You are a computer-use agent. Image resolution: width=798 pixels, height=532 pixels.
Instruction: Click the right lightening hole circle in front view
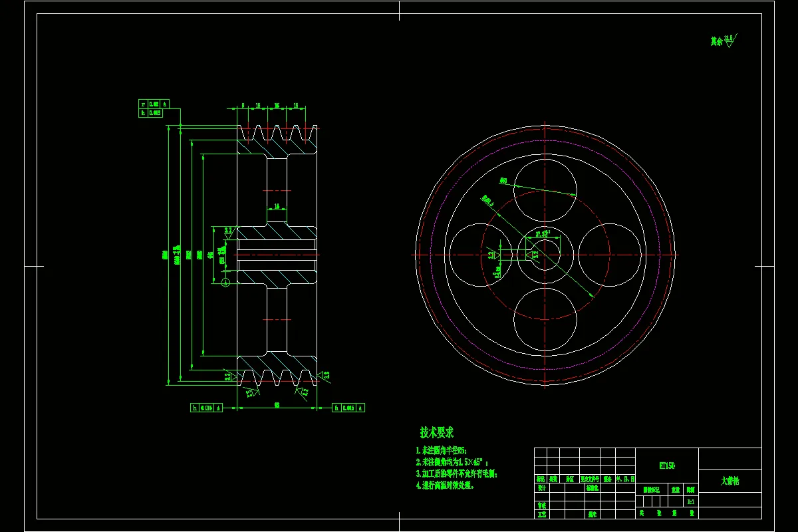pos(610,255)
